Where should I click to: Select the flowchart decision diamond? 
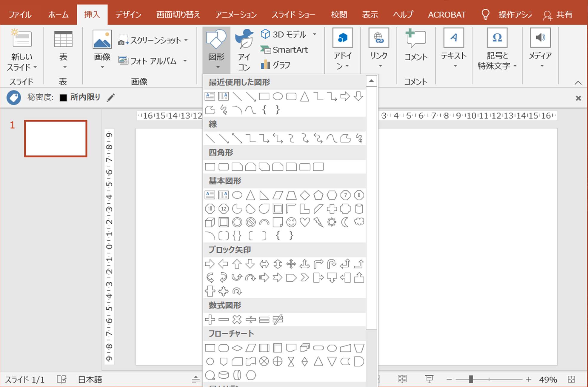click(x=237, y=348)
